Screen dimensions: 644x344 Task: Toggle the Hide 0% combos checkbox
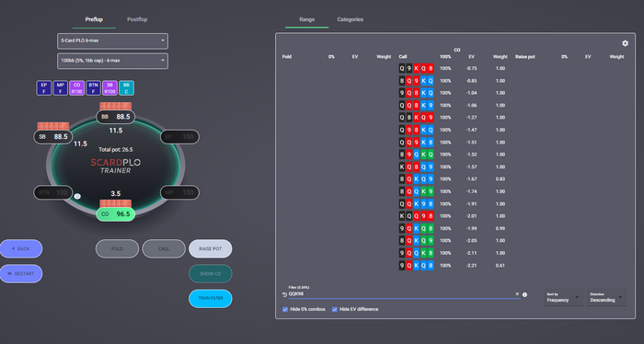point(285,309)
